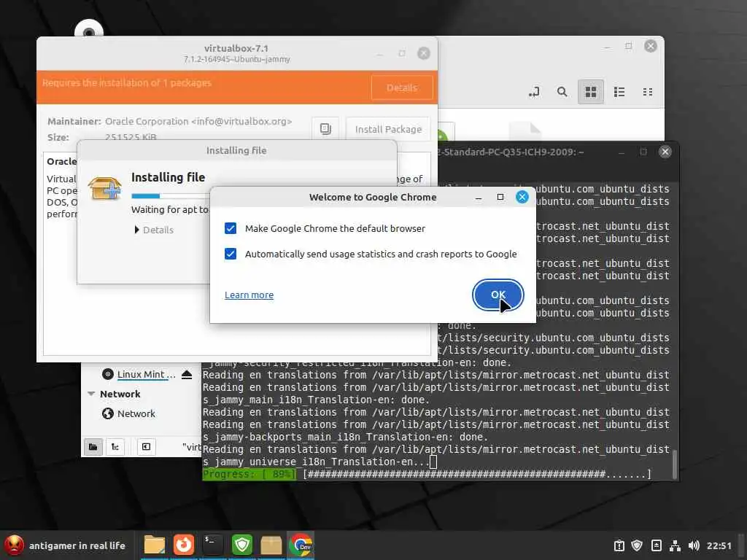747x560 pixels.
Task: Close the virtualbox-7.1 package window
Action: [424, 53]
